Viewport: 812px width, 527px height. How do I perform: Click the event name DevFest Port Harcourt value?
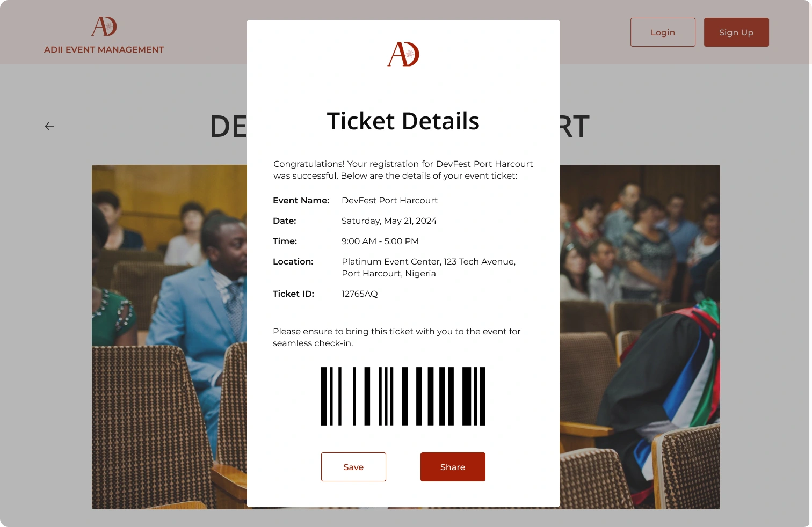390,200
